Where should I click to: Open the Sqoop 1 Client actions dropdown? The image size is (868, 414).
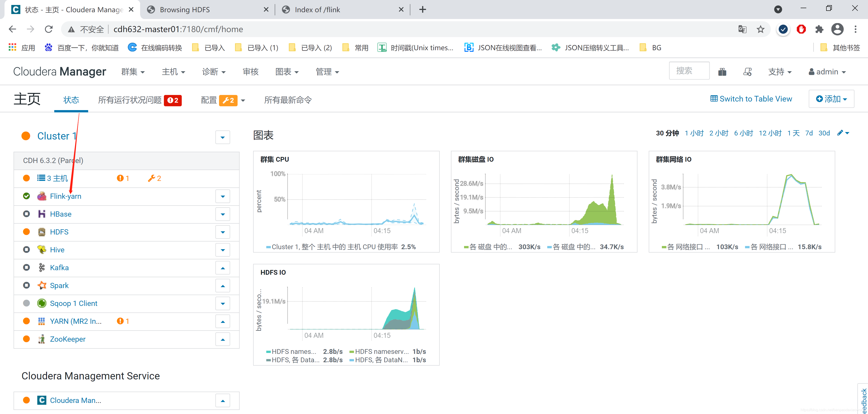point(223,304)
